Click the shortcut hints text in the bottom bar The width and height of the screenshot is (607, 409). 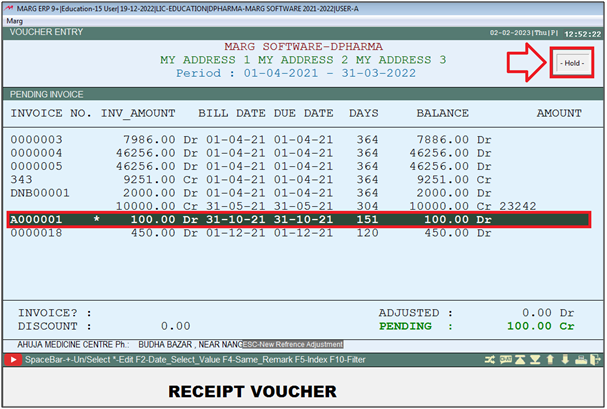tap(195, 360)
